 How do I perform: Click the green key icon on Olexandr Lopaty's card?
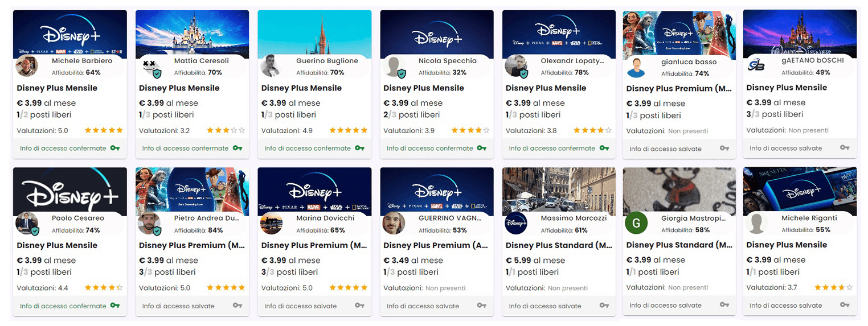click(604, 148)
